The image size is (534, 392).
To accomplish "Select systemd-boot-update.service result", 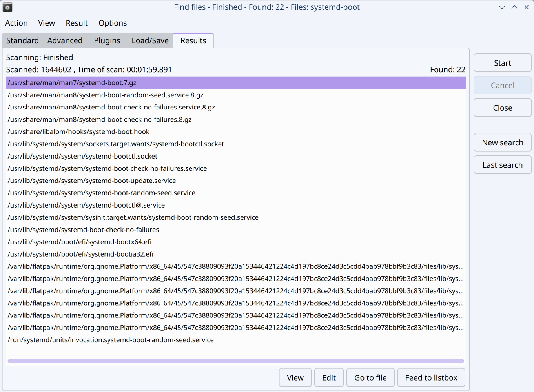I will (x=236, y=181).
